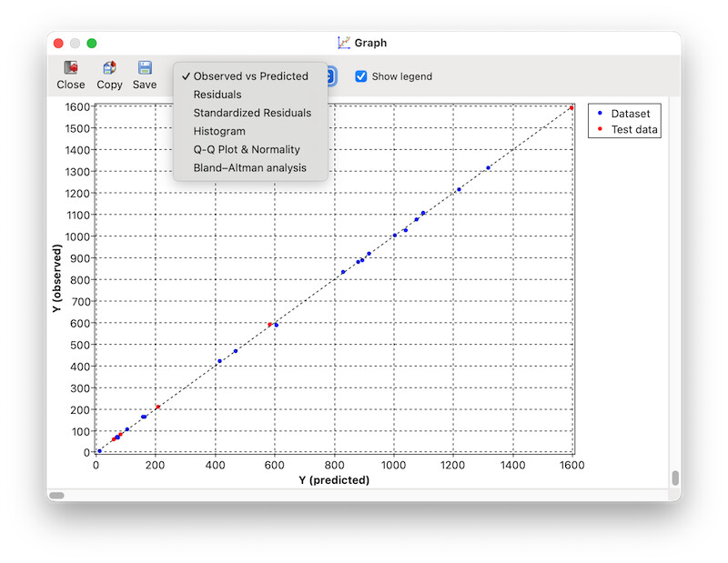
Task: Click the Test data legend entry
Action: tap(628, 129)
